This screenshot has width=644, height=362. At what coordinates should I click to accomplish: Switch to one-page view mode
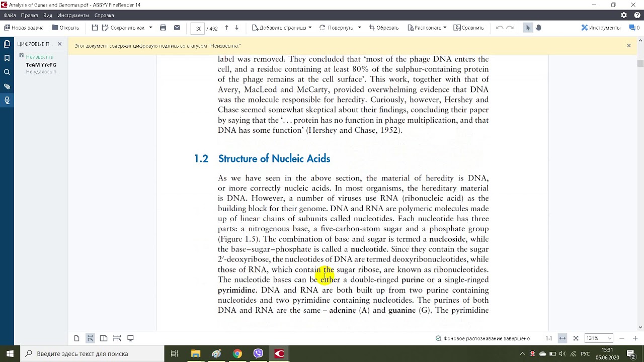[x=76, y=338]
